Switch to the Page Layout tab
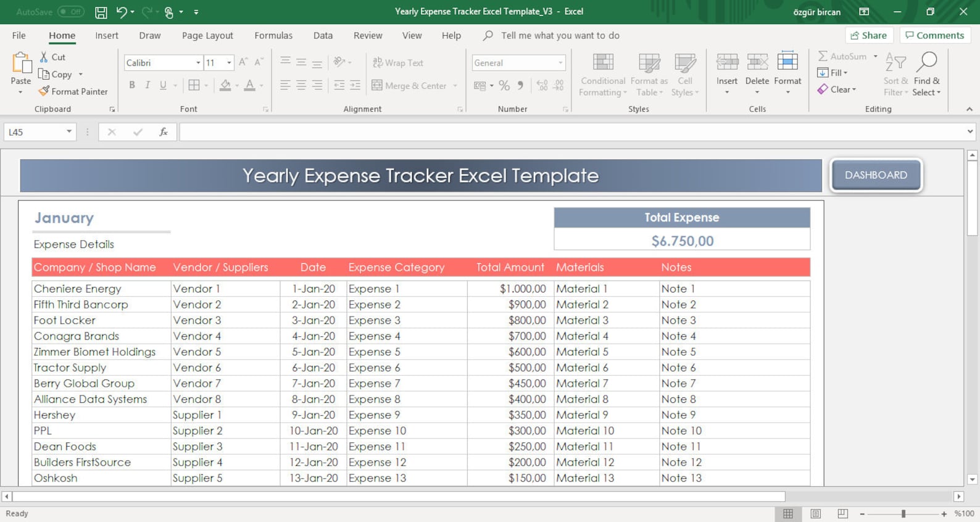The height and width of the screenshot is (522, 980). tap(207, 35)
